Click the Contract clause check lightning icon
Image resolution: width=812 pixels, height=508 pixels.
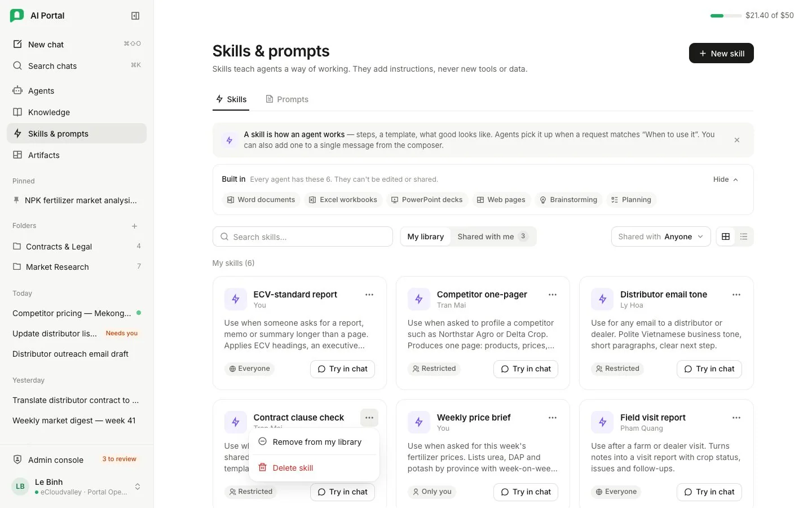[236, 422]
